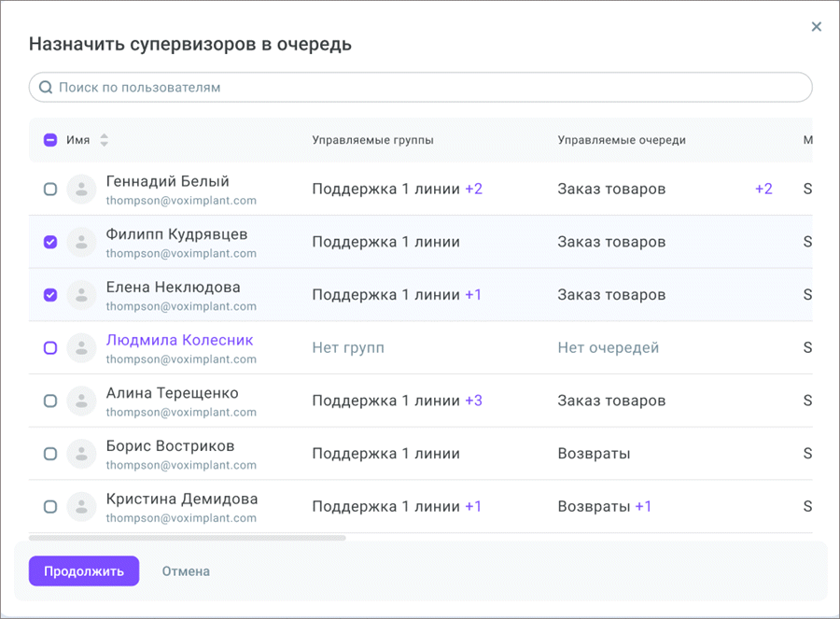Click Борис Востриков avatar icon
Viewport: 840px width, 619px height.
coord(81,454)
